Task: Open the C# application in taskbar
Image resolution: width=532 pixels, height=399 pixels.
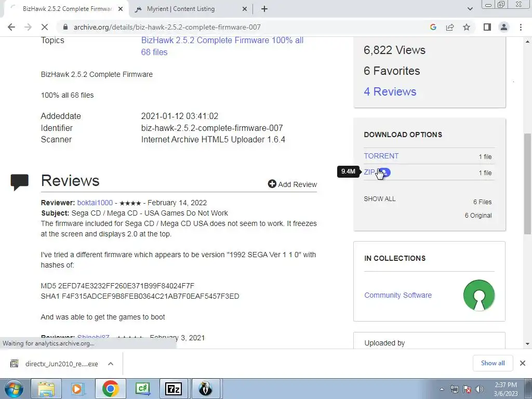Action: click(x=142, y=389)
